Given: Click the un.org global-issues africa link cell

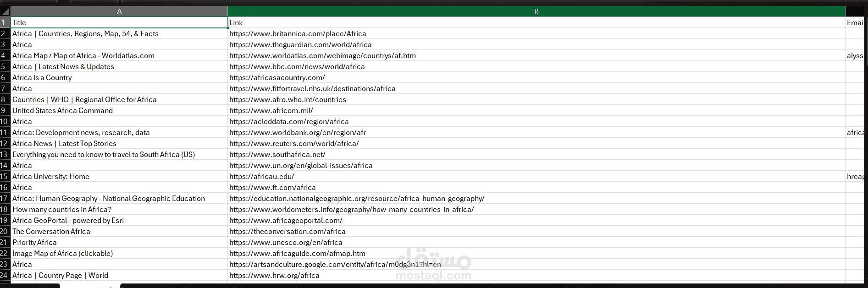Looking at the screenshot, I should coord(536,165).
